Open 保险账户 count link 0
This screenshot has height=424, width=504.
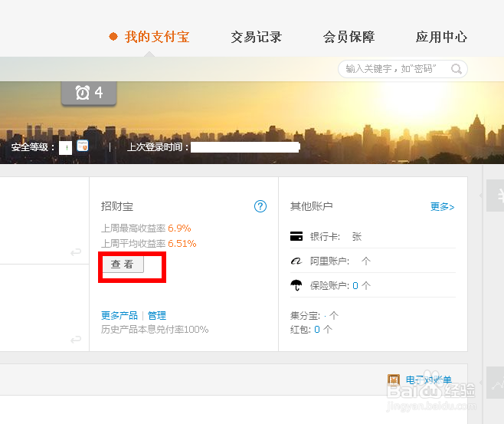pyautogui.click(x=355, y=286)
